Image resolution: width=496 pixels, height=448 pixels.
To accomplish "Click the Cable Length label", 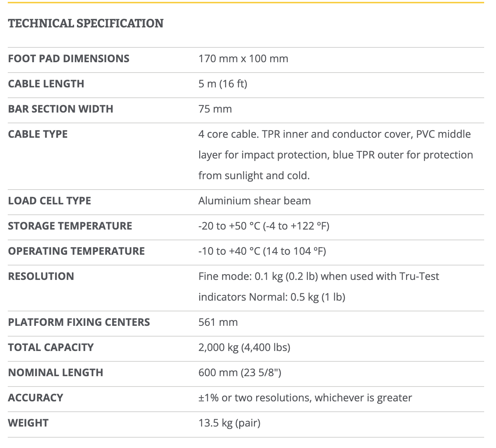I will tap(46, 84).
